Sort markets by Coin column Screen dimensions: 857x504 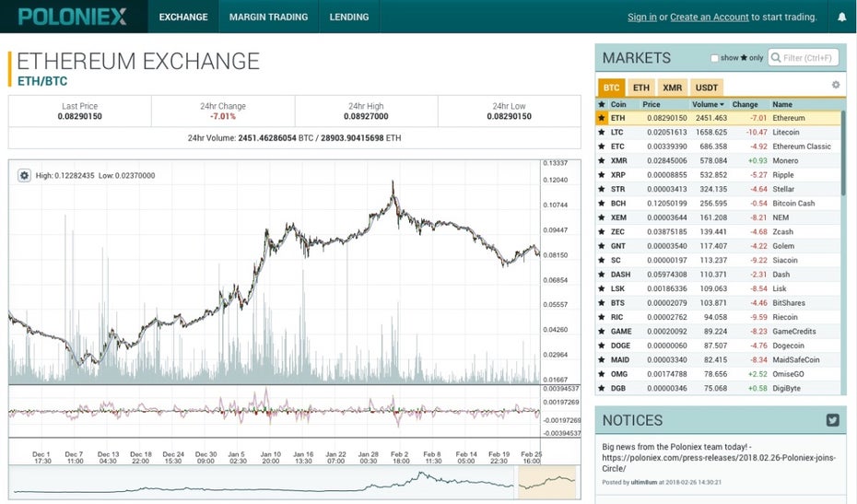click(618, 104)
